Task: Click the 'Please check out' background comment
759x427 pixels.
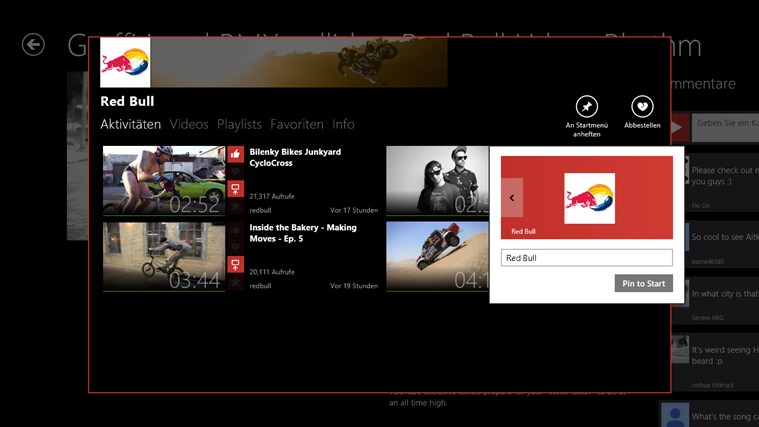Action: coord(724,176)
